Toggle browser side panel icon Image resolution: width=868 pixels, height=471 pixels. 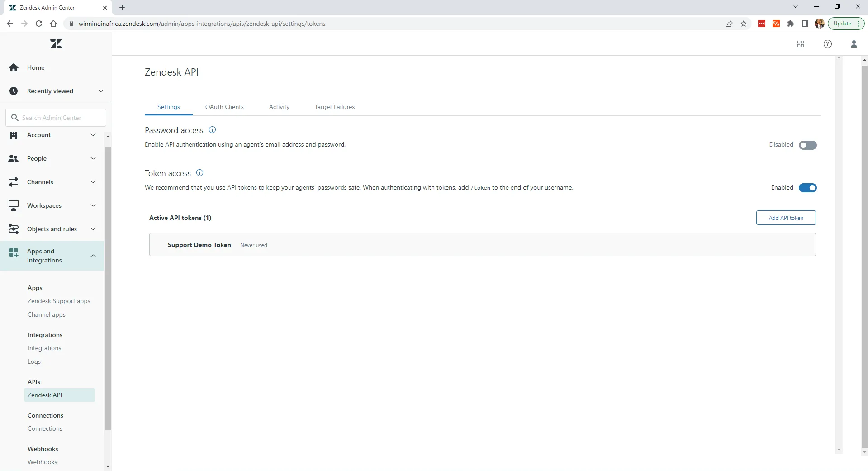pos(805,24)
